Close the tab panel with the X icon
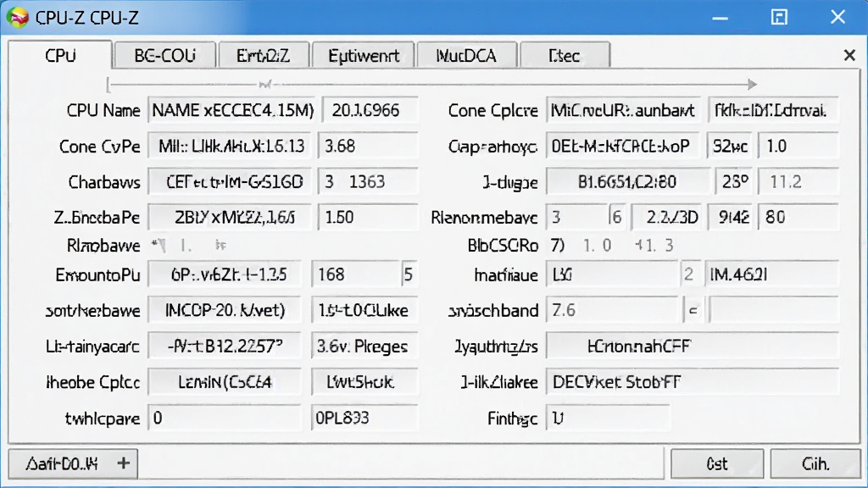Viewport: 868px width, 488px height. point(849,55)
